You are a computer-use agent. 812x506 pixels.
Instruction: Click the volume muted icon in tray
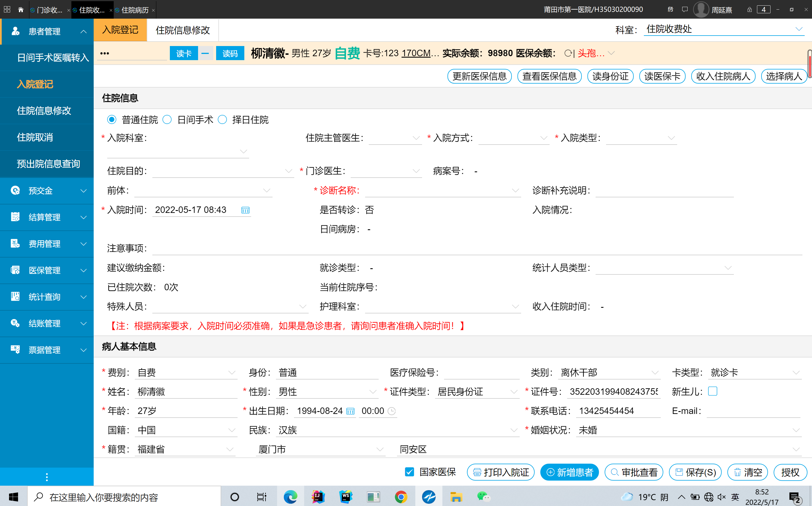721,497
